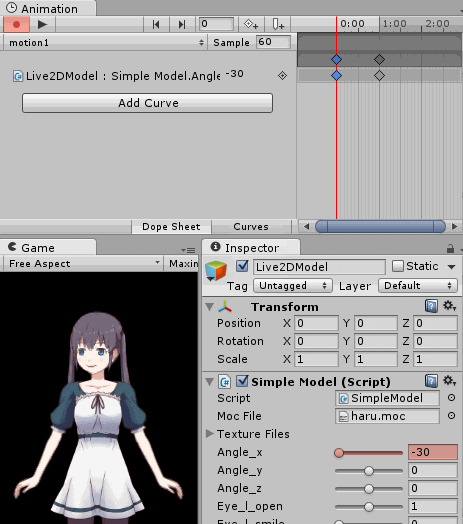This screenshot has height=524, width=463.
Task: Open Simple Model gear settings menu
Action: click(x=449, y=381)
